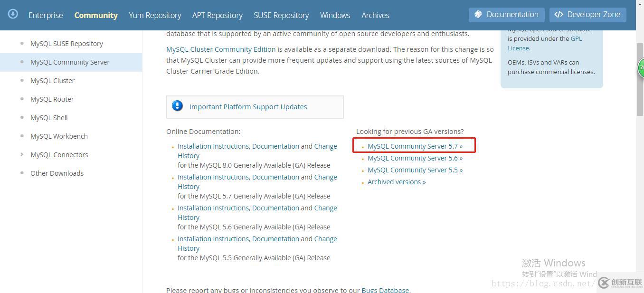
Task: Open MySQL Cluster Community Edition link
Action: (x=221, y=49)
